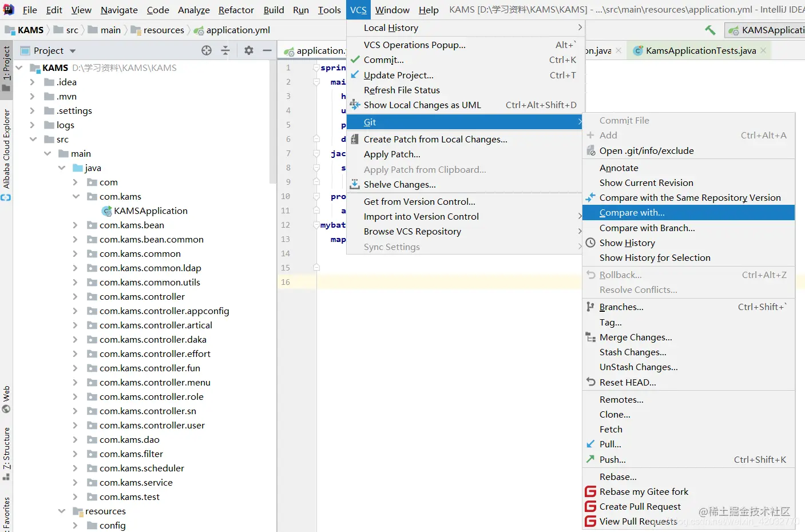
Task: Click the collapse all icon in Project panel
Action: tap(225, 50)
